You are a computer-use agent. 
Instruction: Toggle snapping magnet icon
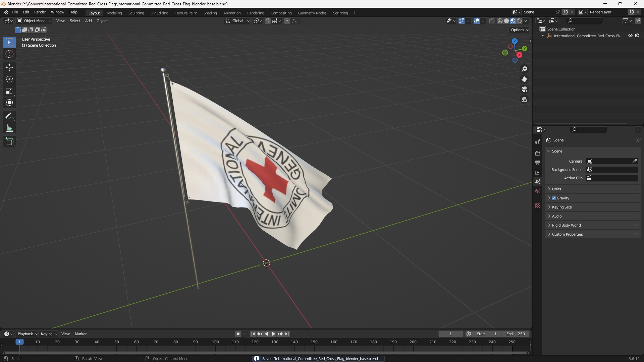tap(268, 21)
